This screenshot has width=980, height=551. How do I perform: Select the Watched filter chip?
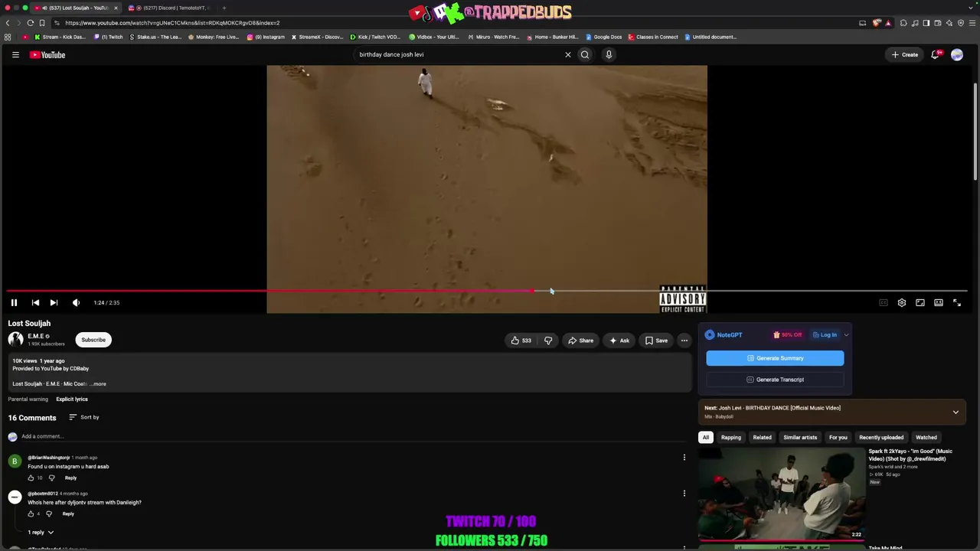(x=926, y=438)
